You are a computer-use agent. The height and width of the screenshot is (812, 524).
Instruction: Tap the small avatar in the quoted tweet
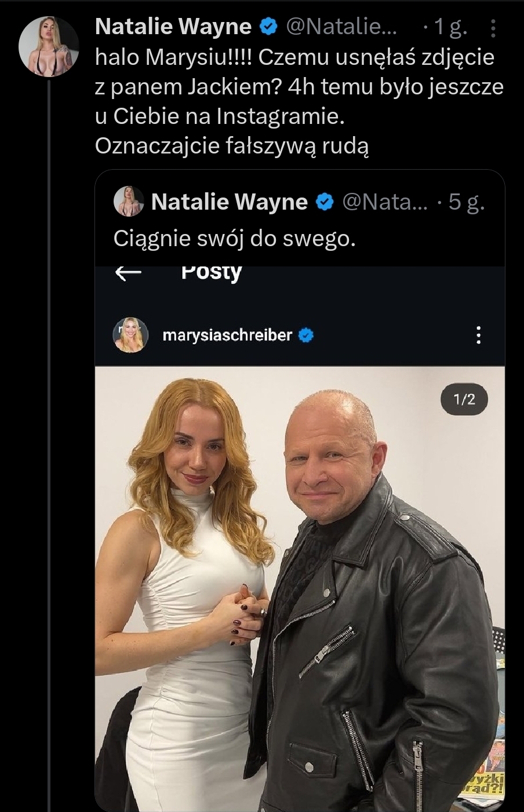tap(129, 202)
